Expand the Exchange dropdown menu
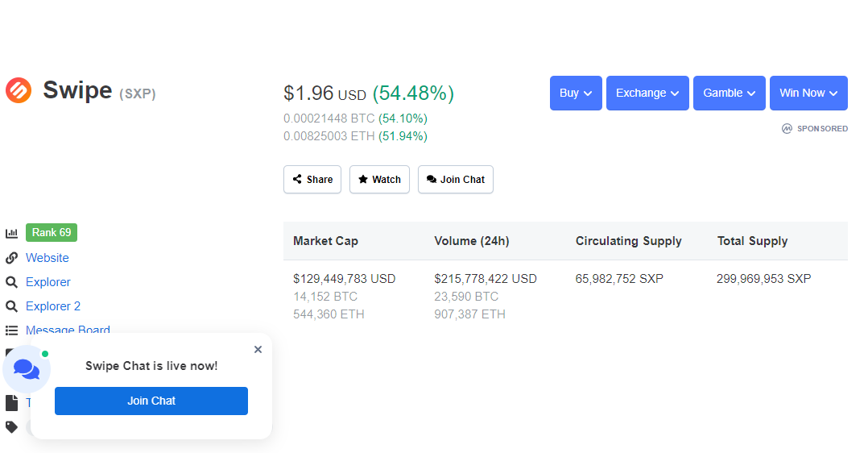Image resolution: width=868 pixels, height=453 pixels. [647, 94]
